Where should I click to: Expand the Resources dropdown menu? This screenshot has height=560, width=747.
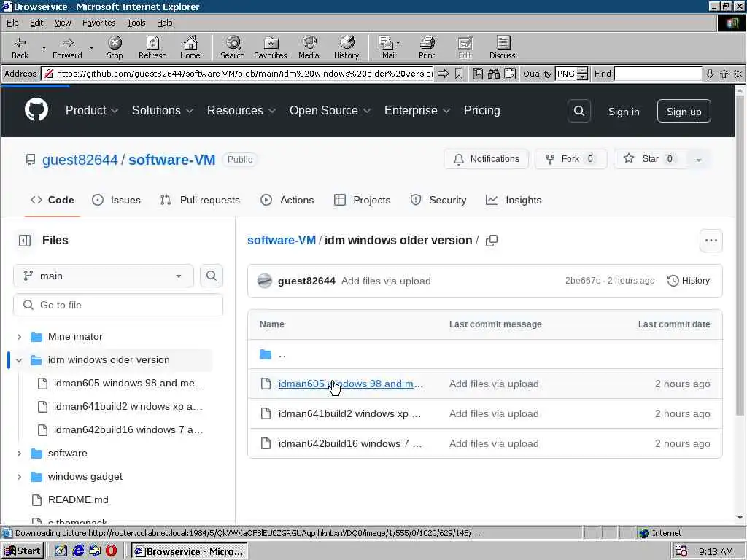tap(241, 111)
